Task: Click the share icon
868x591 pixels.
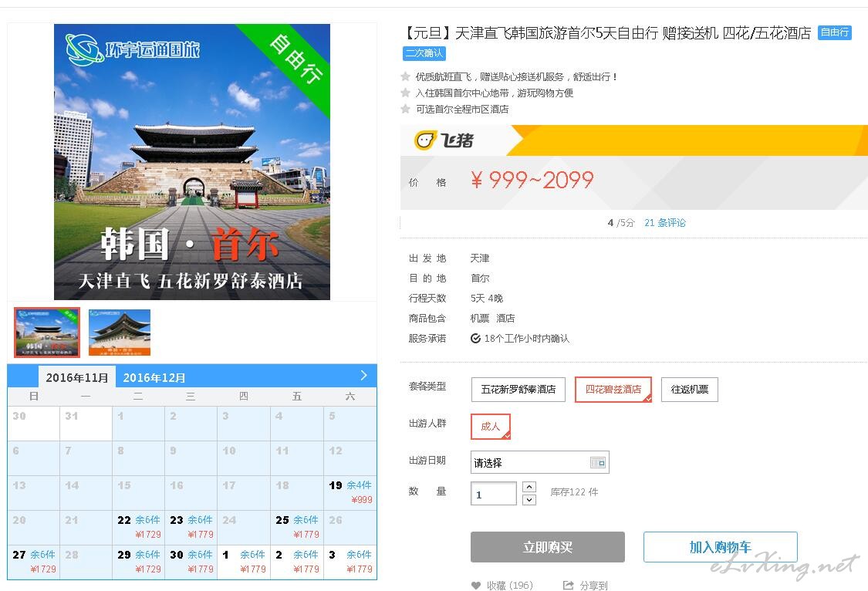Action: [x=568, y=585]
